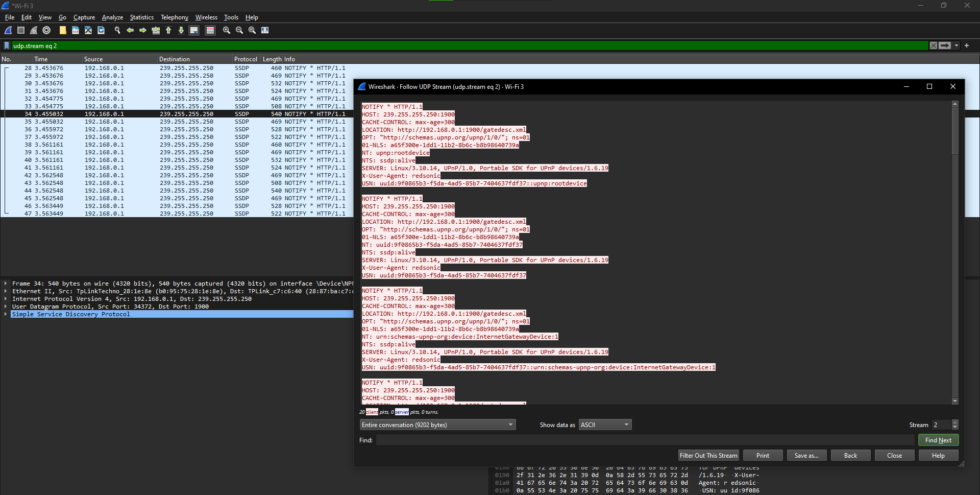The image size is (980, 495).
Task: Click Filter Out This Stream button
Action: tap(708, 456)
